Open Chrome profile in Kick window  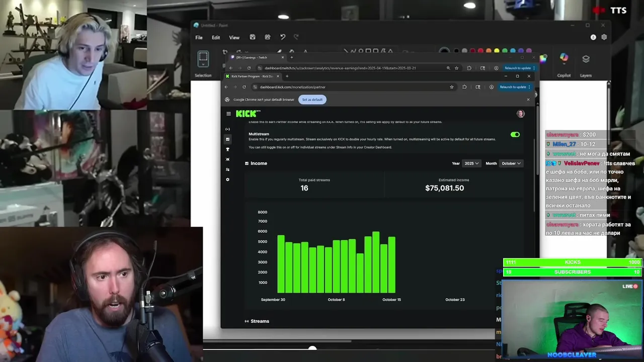click(x=492, y=87)
